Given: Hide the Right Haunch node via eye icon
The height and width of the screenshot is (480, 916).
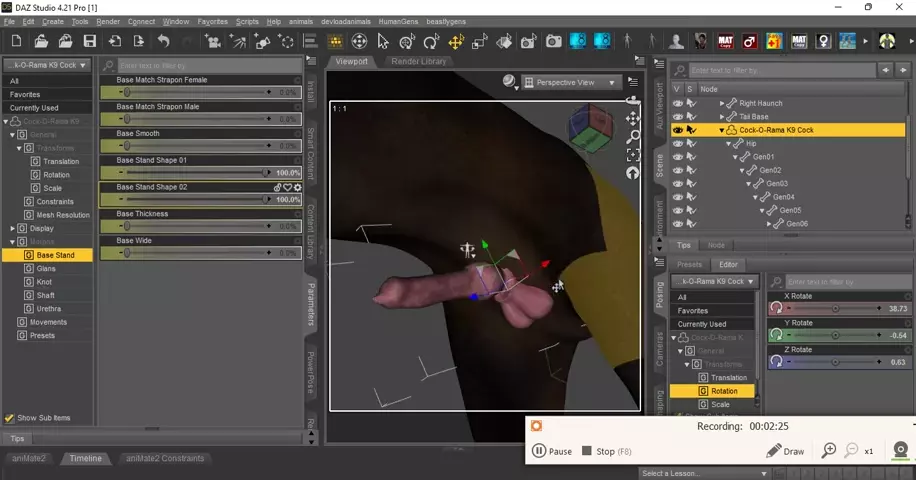Looking at the screenshot, I should pyautogui.click(x=677, y=103).
